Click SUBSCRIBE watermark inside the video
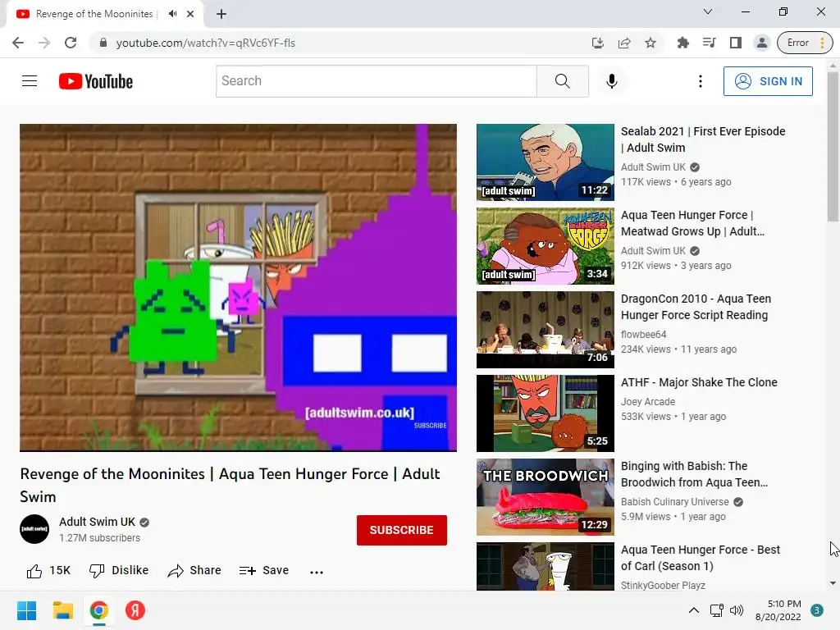This screenshot has width=840, height=630. pos(430,426)
